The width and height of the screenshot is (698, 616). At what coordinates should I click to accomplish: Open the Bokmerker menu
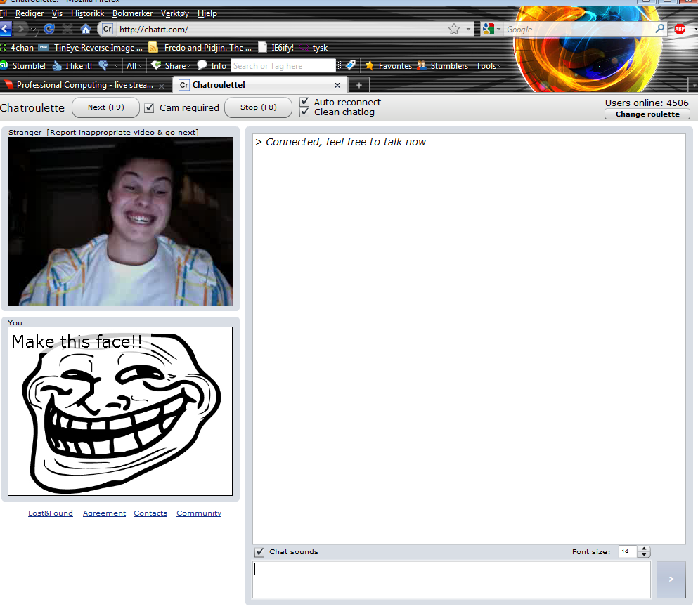(x=132, y=13)
